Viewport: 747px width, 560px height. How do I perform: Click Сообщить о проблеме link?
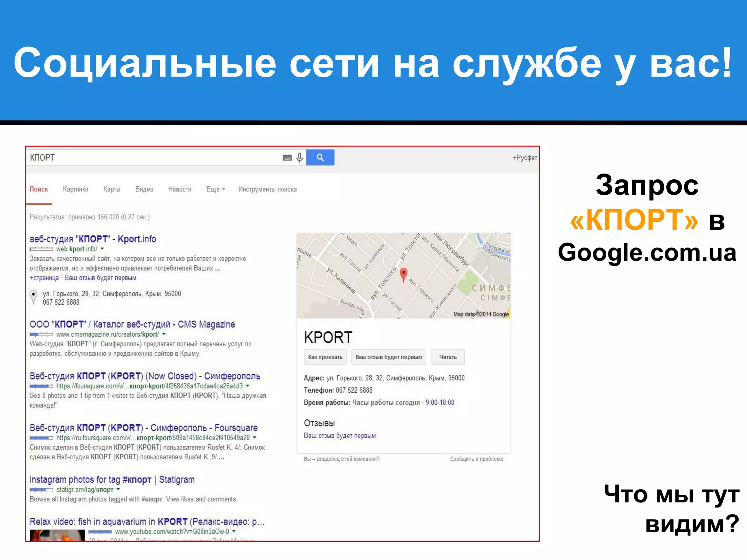coord(476,459)
